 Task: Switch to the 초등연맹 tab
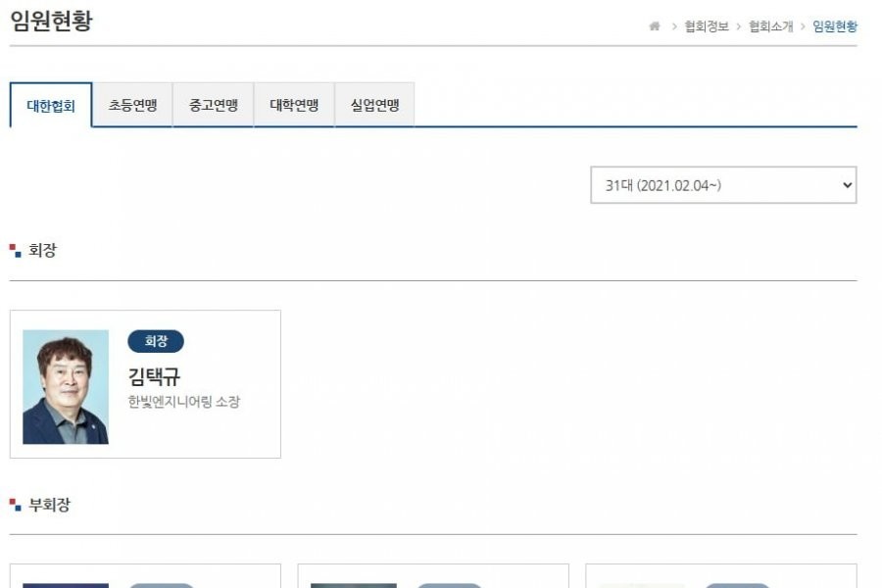[132, 105]
